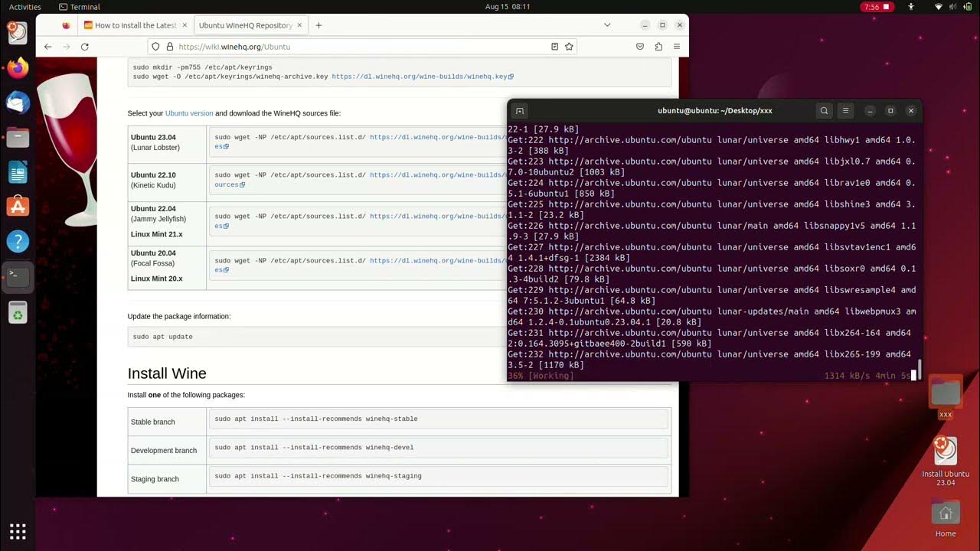
Task: Bookmark this page with the star
Action: coord(569,47)
